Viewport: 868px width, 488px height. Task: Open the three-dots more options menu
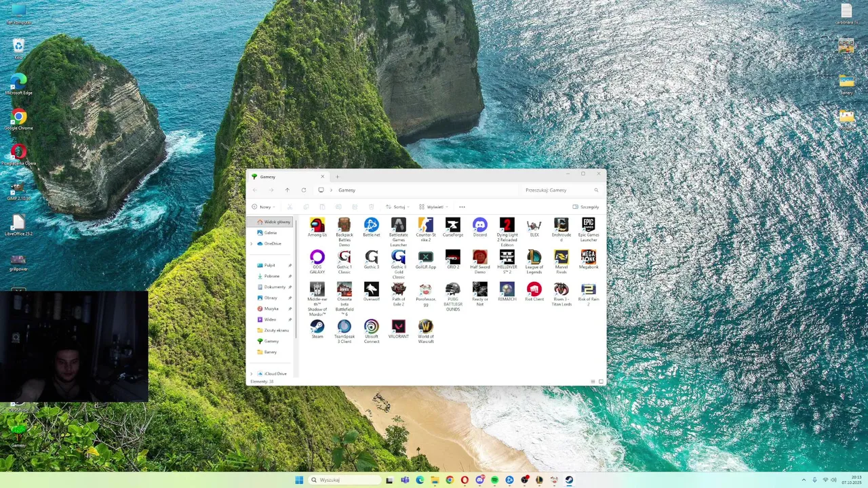[x=462, y=207]
